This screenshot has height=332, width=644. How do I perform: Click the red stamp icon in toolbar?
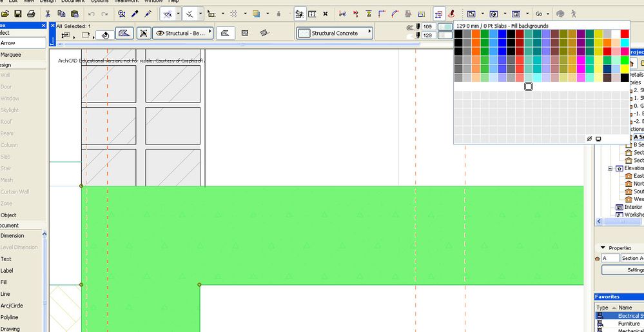tap(451, 14)
